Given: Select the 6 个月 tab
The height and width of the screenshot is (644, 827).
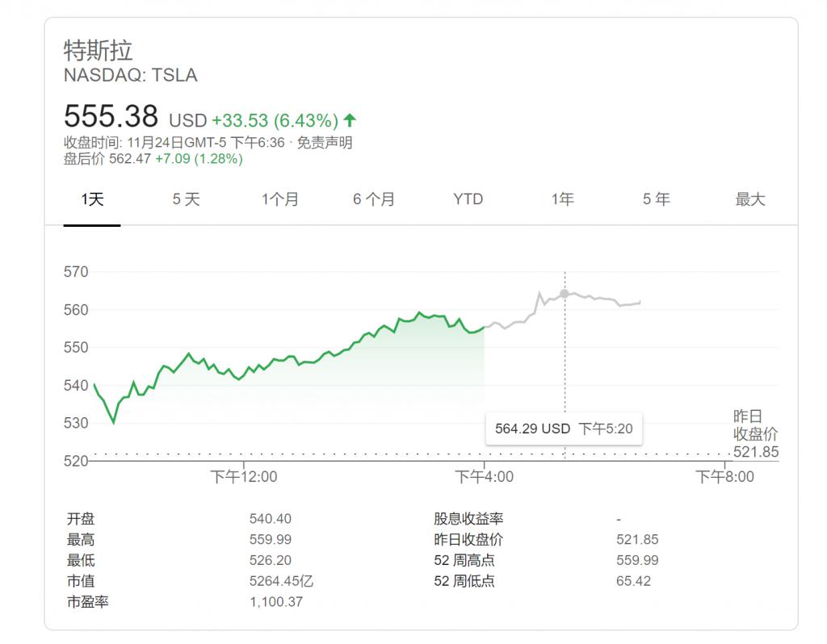Looking at the screenshot, I should coord(374,199).
